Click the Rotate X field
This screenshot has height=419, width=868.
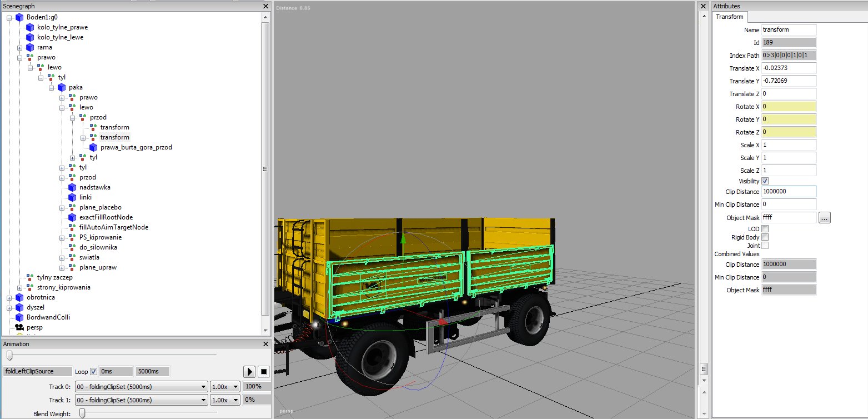click(x=789, y=107)
